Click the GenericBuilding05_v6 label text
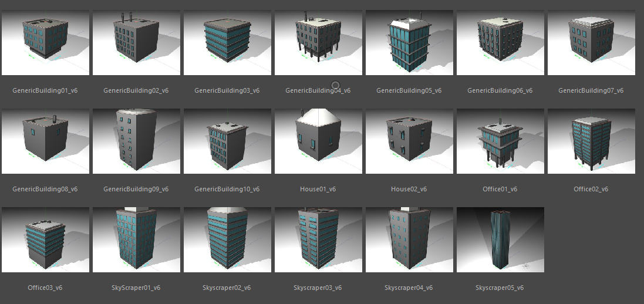This screenshot has height=304, width=644. 409,90
